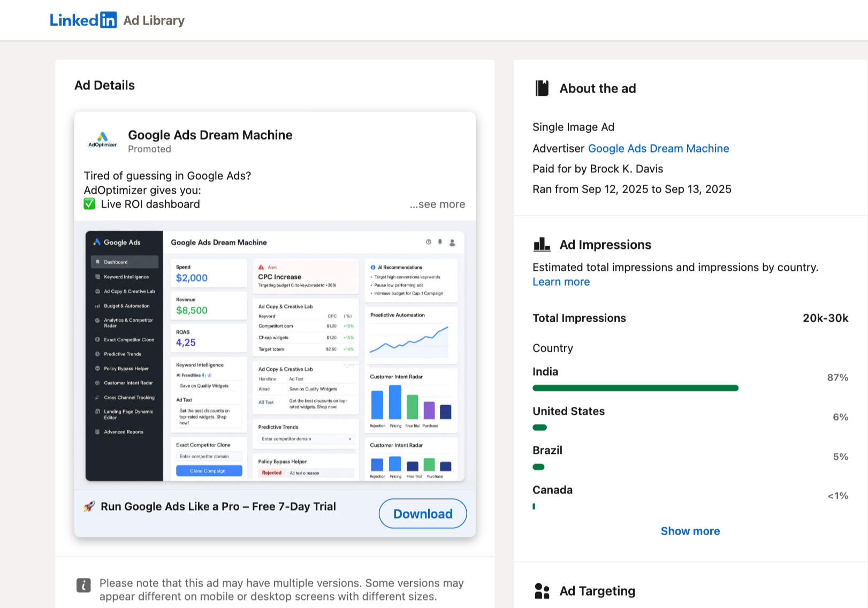Image resolution: width=868 pixels, height=608 pixels.
Task: Click Canada's small impressions bar
Action: click(x=534, y=506)
